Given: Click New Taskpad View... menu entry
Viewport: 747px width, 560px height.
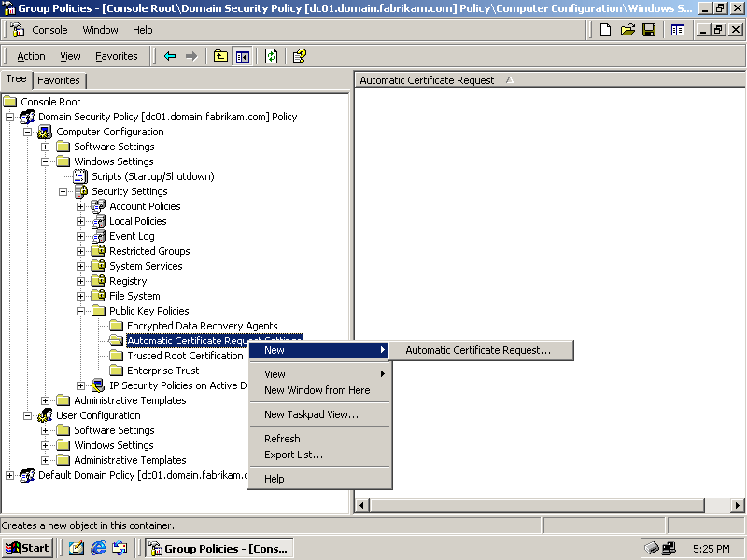Looking at the screenshot, I should click(311, 414).
